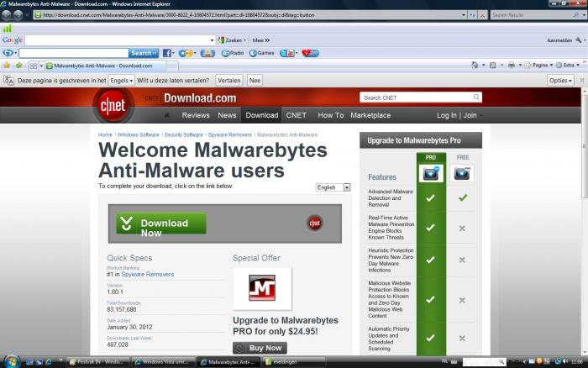Expand the Google toolbar search dropdown

[x=212, y=40]
